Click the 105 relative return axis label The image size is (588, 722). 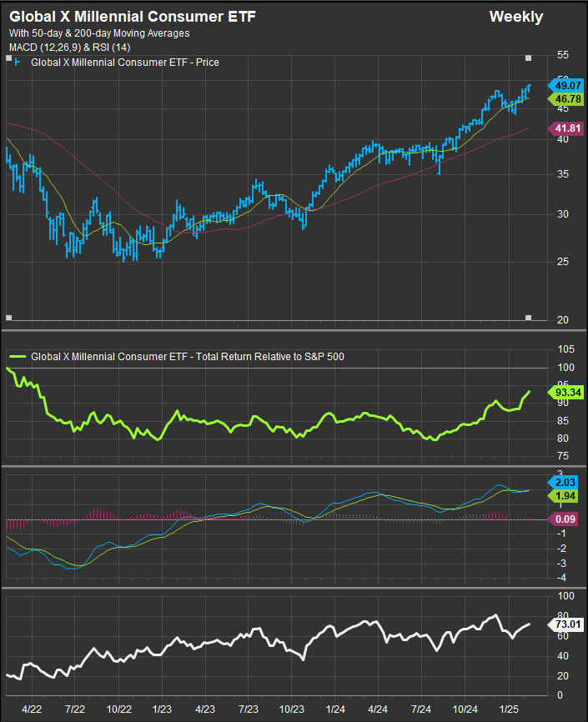pyautogui.click(x=565, y=349)
